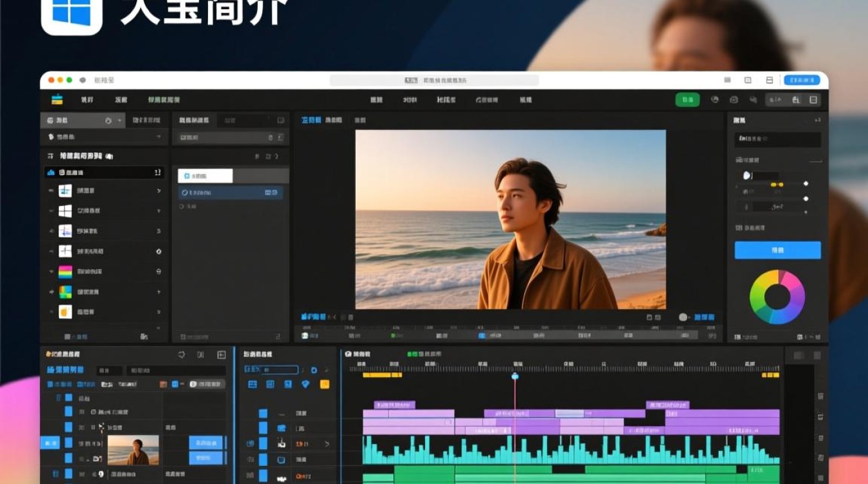The height and width of the screenshot is (484, 868).
Task: Select the green tab above the timeline ruler
Action: (424, 354)
